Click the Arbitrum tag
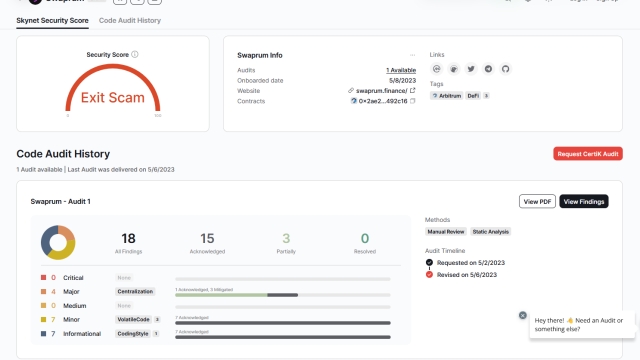The image size is (640, 360). click(x=447, y=96)
